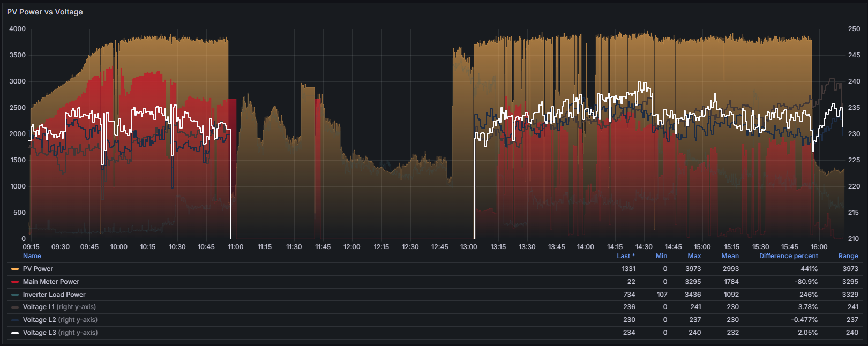Isolate Voltage L3 series via legend label

tap(60, 333)
